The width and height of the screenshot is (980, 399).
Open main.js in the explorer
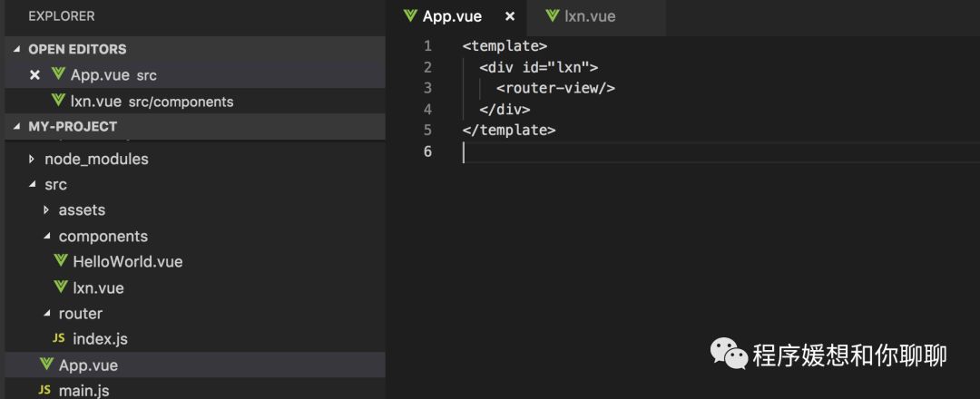[83, 390]
